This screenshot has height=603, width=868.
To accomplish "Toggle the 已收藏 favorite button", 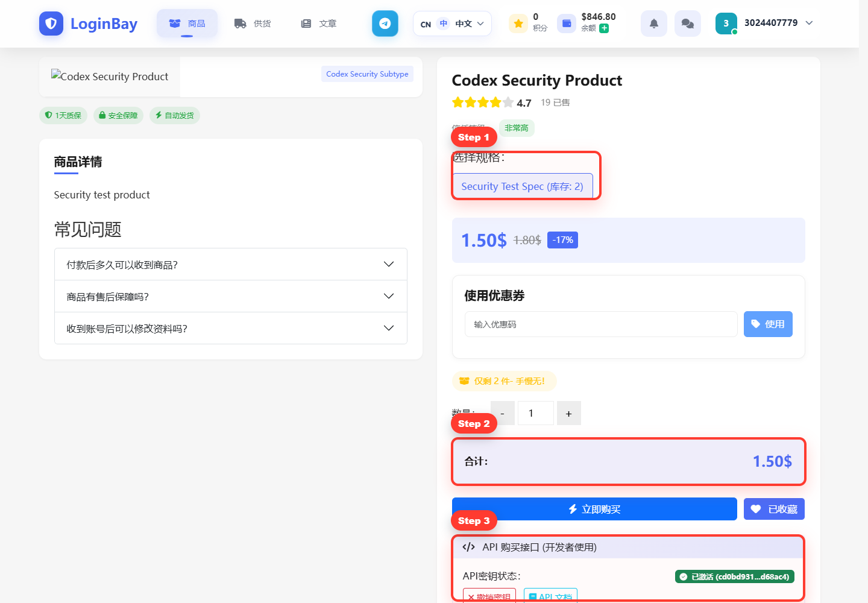I will 774,509.
